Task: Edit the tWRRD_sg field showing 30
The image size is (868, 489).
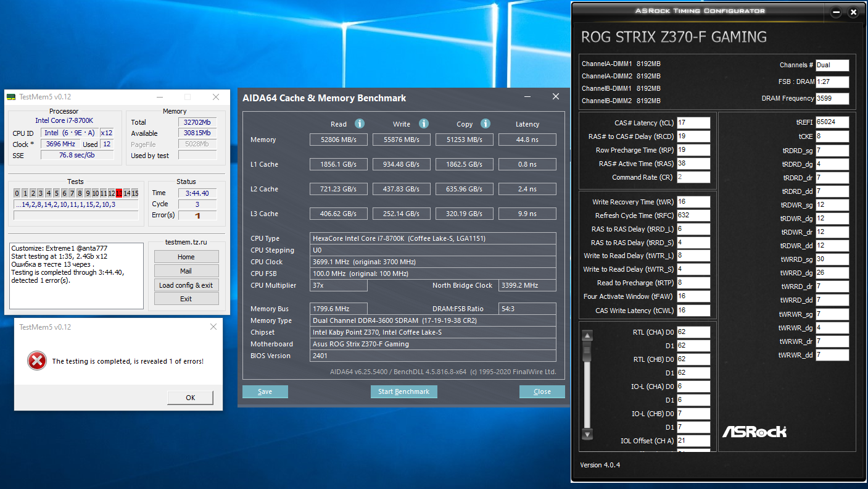Action: (832, 259)
